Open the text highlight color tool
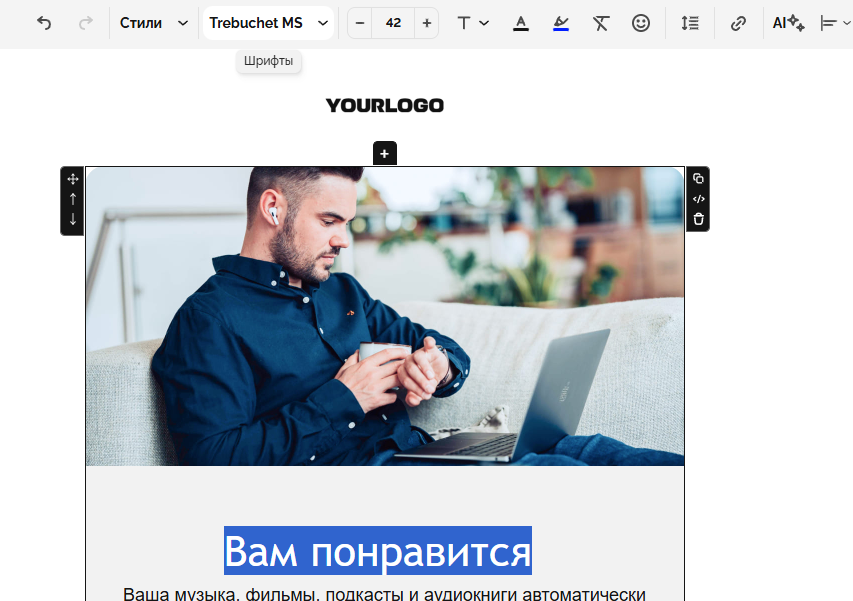This screenshot has height=601, width=853. [x=561, y=23]
